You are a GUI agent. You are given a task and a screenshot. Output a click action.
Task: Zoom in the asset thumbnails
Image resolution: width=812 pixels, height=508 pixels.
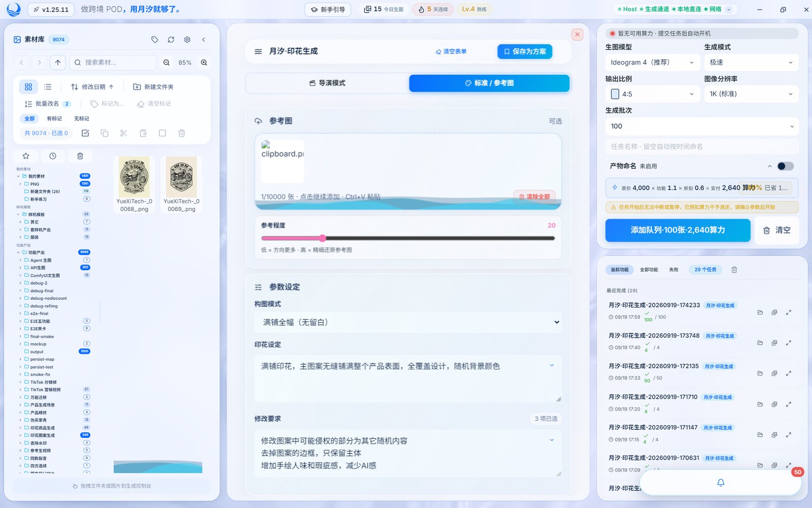[204, 62]
